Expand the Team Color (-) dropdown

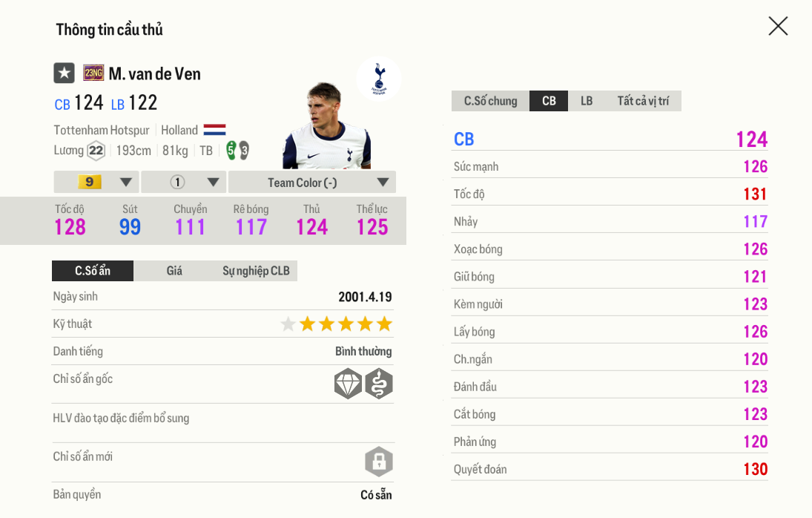coord(312,182)
